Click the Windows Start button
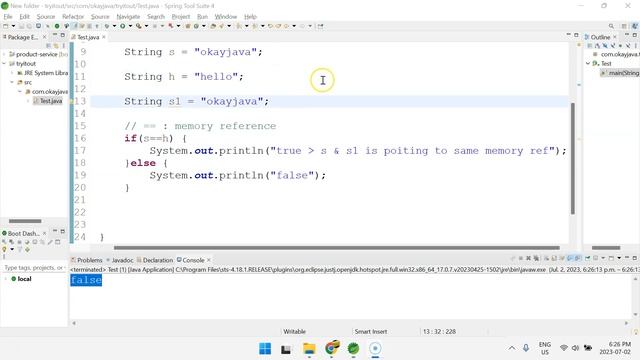 265,349
